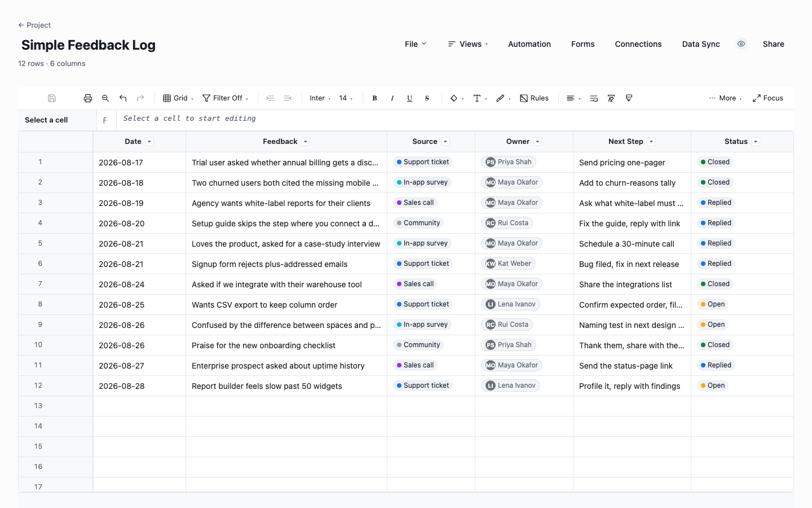Open the Views menu
Viewport: 812px width, 508px height.
click(x=468, y=44)
